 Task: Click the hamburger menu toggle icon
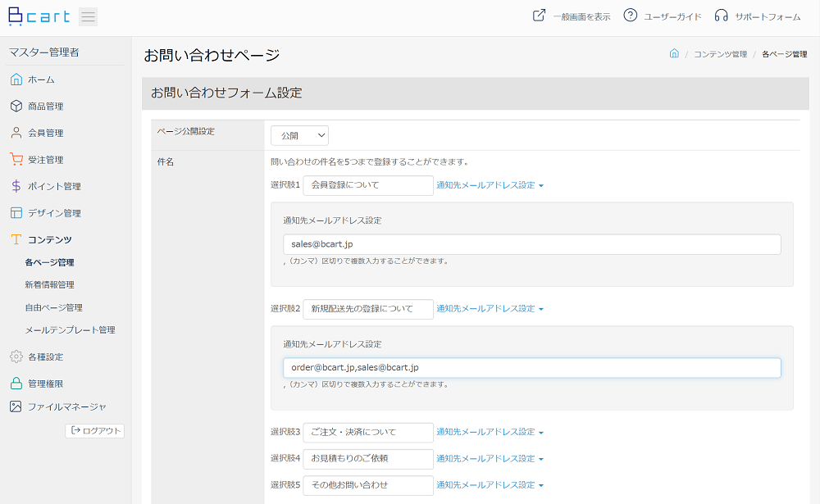tap(88, 16)
